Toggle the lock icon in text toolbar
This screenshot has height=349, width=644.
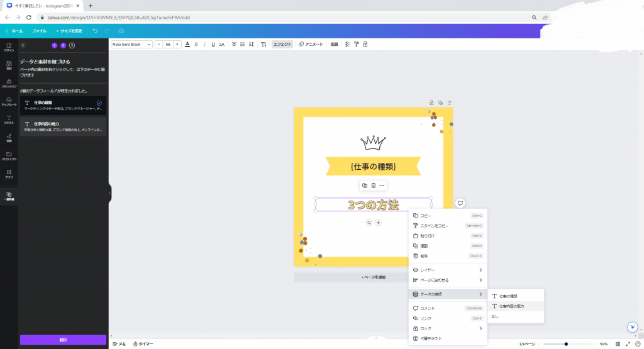coord(365,45)
